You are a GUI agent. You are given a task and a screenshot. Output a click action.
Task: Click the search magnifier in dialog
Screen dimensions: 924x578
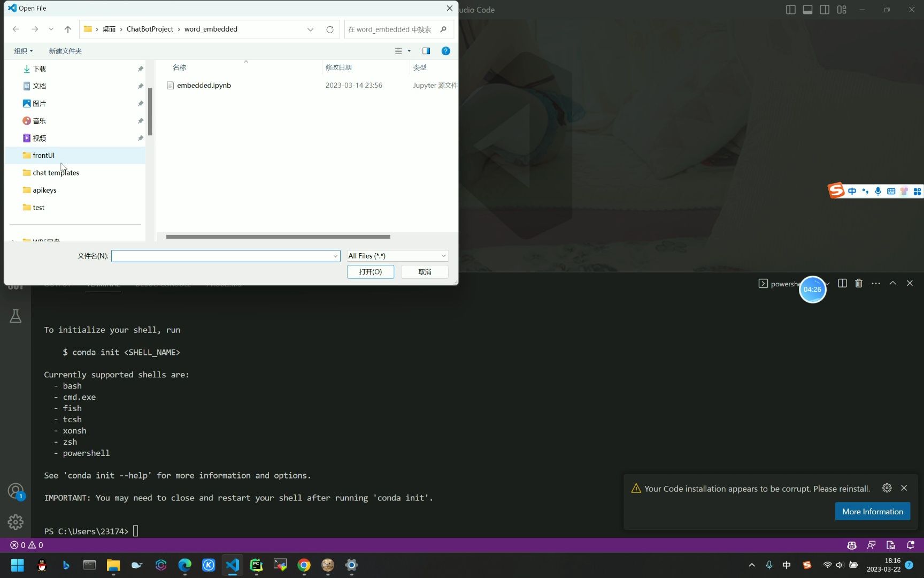443,29
